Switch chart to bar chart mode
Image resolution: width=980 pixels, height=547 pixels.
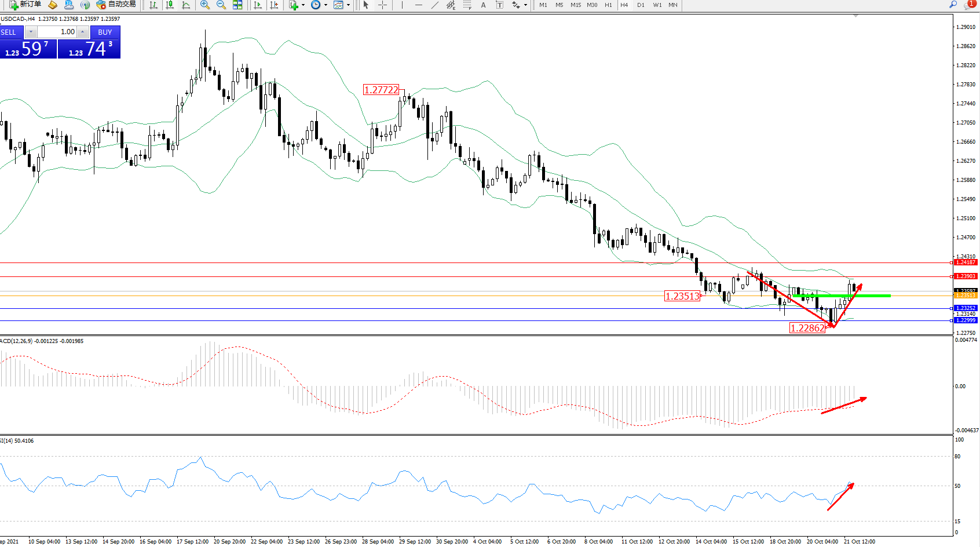153,5
